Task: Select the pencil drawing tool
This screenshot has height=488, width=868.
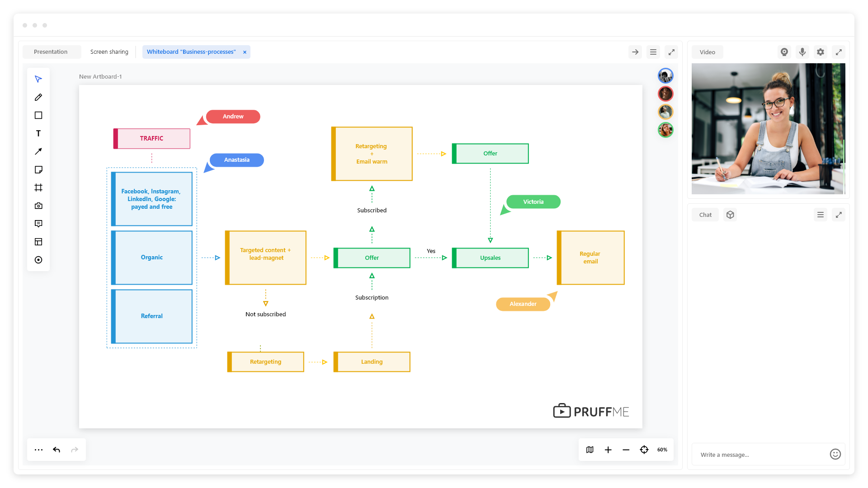Action: (38, 97)
